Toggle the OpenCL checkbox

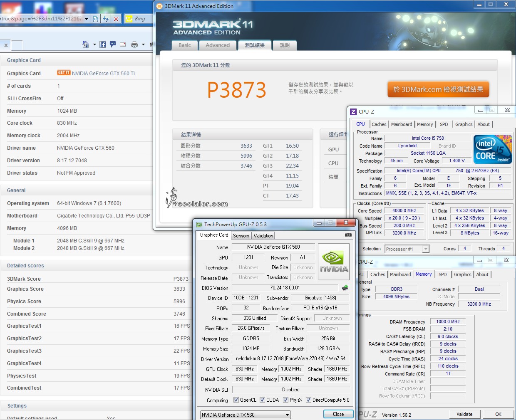click(x=236, y=400)
